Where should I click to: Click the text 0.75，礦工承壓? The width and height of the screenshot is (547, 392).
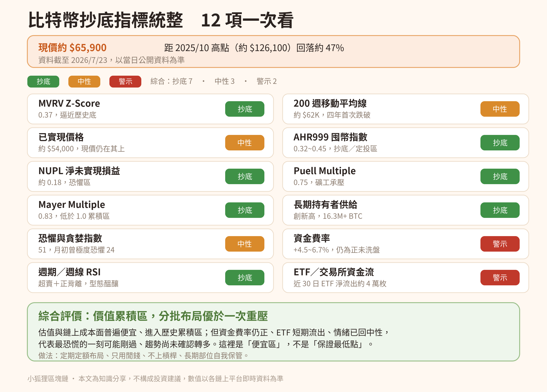tap(319, 183)
